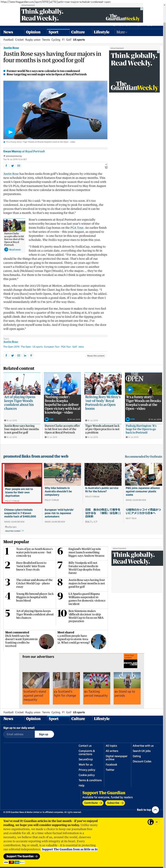166x868 pixels.
Task: Share article on Facebook below the byline
Action: click(x=6, y=166)
